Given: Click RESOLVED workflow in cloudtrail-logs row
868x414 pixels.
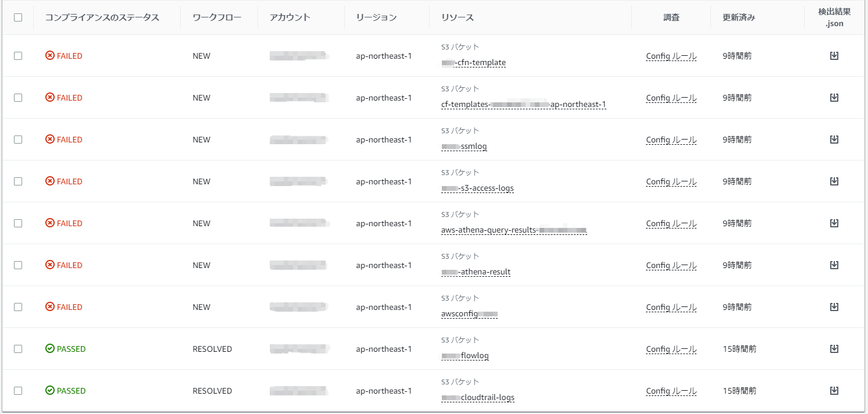Looking at the screenshot, I should point(212,391).
